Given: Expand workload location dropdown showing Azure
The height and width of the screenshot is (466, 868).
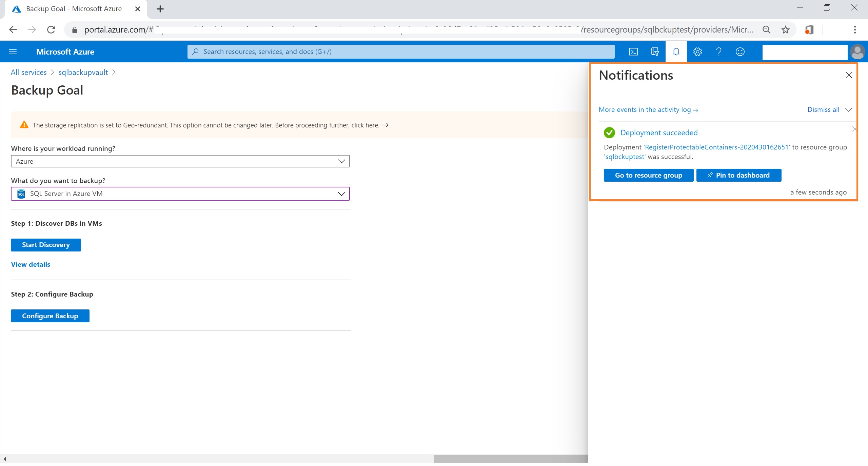Looking at the screenshot, I should 180,161.
